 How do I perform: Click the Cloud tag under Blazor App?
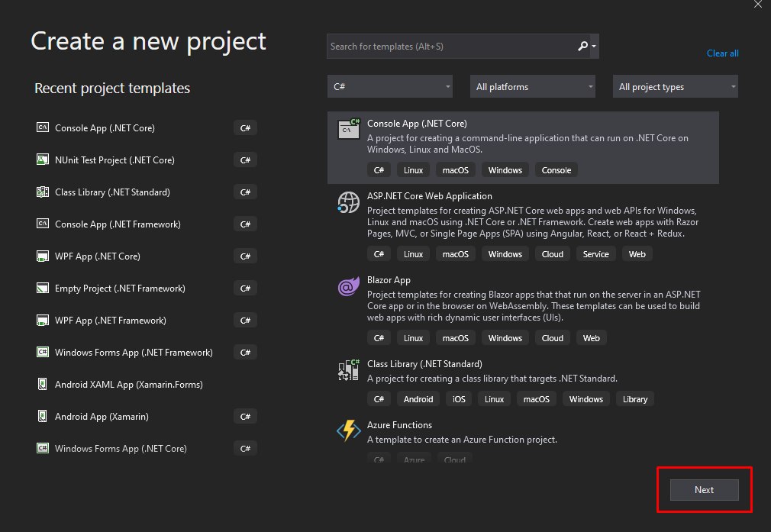[x=552, y=338]
